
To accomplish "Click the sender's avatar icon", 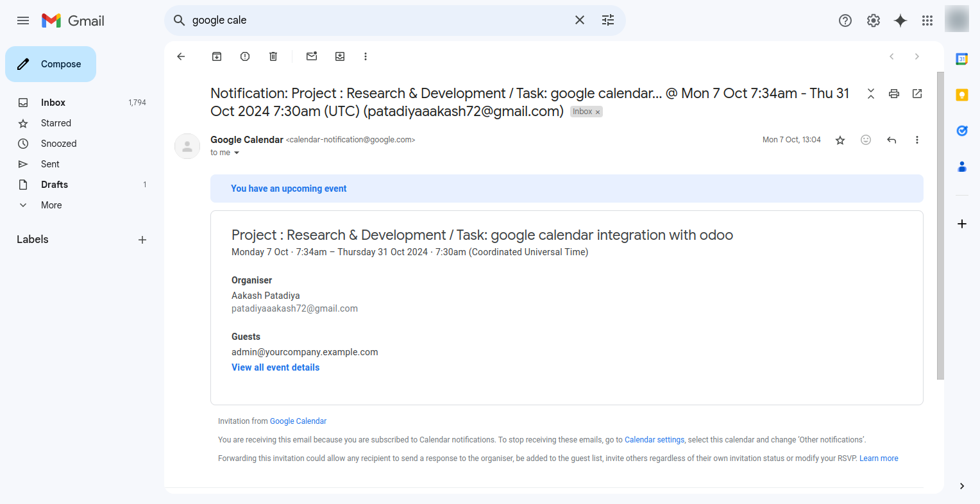I will (x=187, y=146).
